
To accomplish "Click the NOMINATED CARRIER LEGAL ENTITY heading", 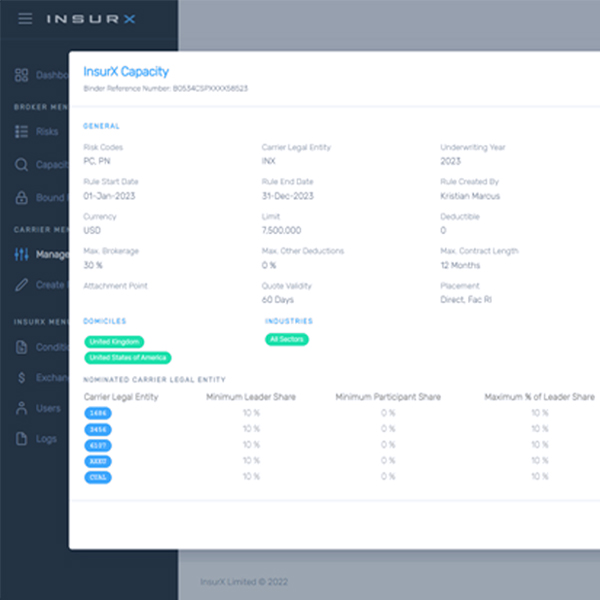I will coord(155,380).
